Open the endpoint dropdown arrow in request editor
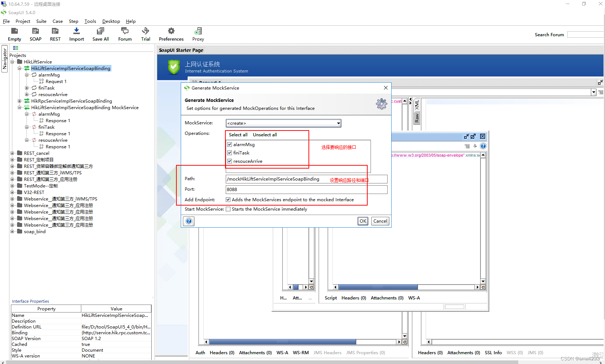605x364 pixels. point(594,92)
